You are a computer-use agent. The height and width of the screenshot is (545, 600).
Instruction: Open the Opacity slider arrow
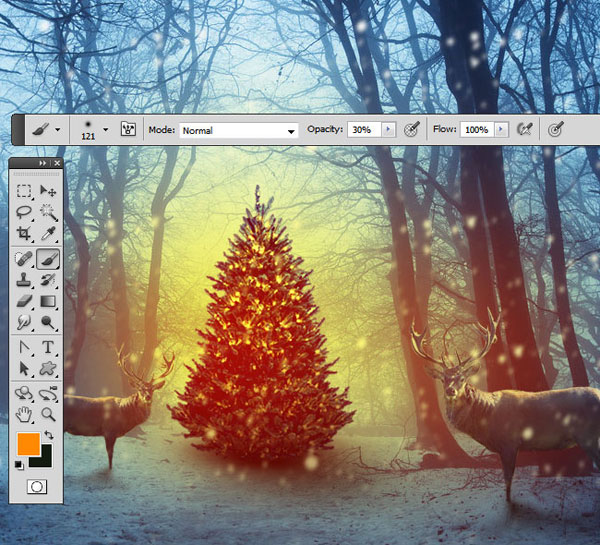(x=388, y=130)
